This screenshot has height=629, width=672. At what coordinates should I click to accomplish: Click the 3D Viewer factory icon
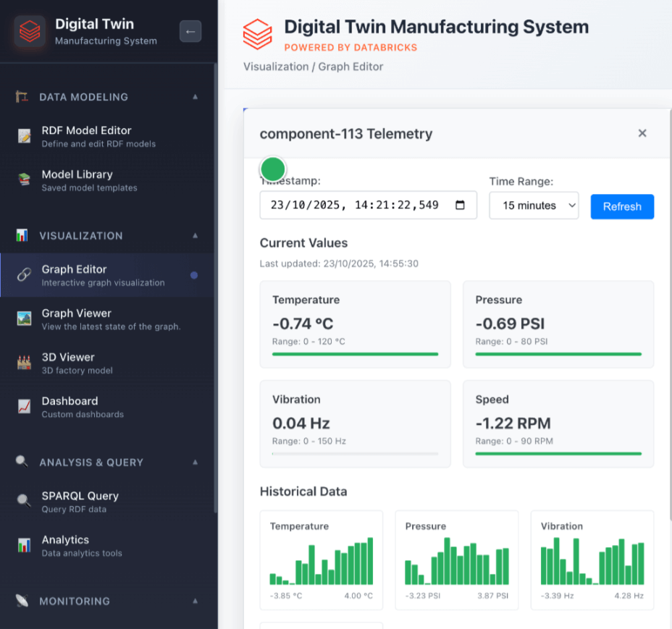coord(25,363)
